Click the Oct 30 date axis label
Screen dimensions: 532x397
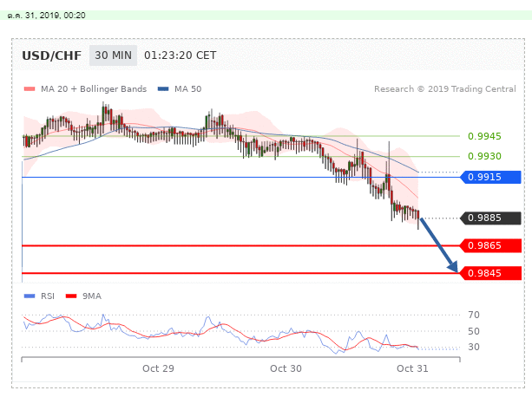(286, 368)
